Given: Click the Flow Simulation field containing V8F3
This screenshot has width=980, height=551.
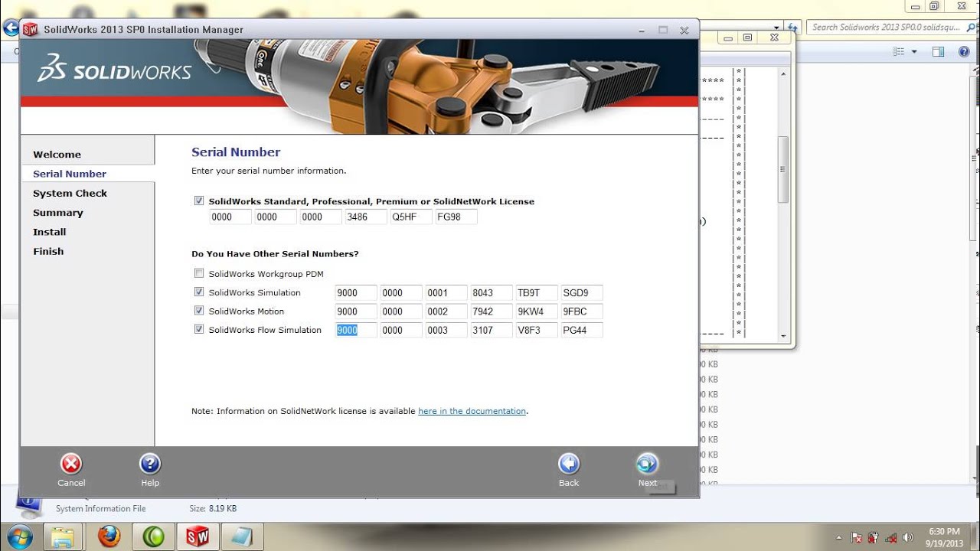Looking at the screenshot, I should (x=537, y=330).
